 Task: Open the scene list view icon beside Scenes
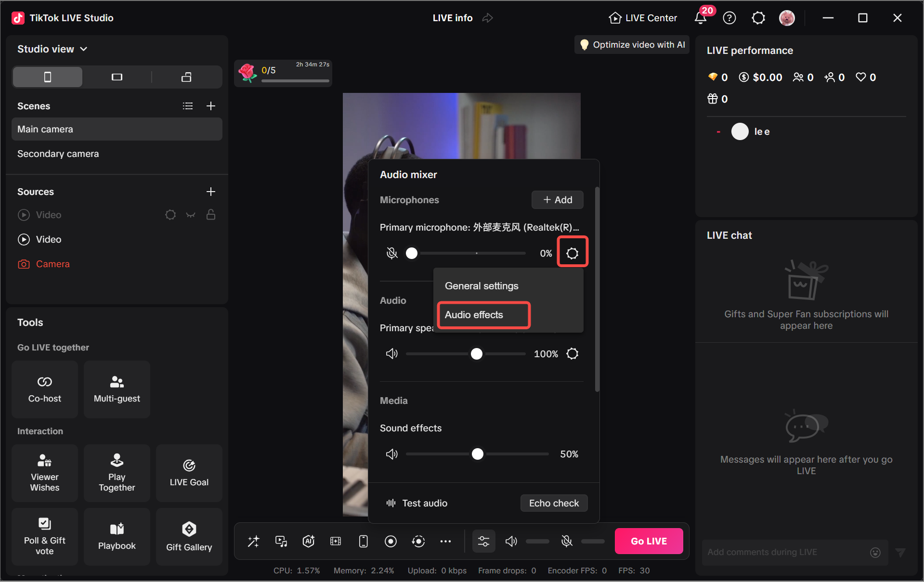(x=187, y=106)
